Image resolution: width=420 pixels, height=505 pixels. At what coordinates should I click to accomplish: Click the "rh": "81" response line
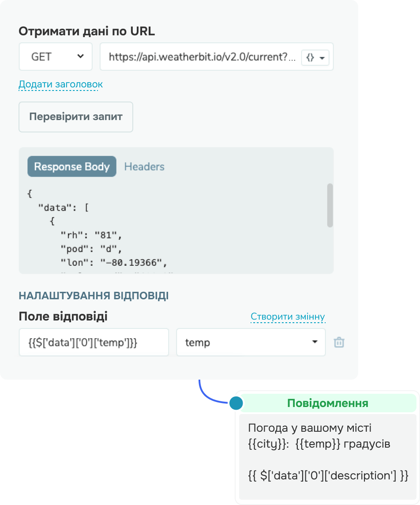click(91, 235)
